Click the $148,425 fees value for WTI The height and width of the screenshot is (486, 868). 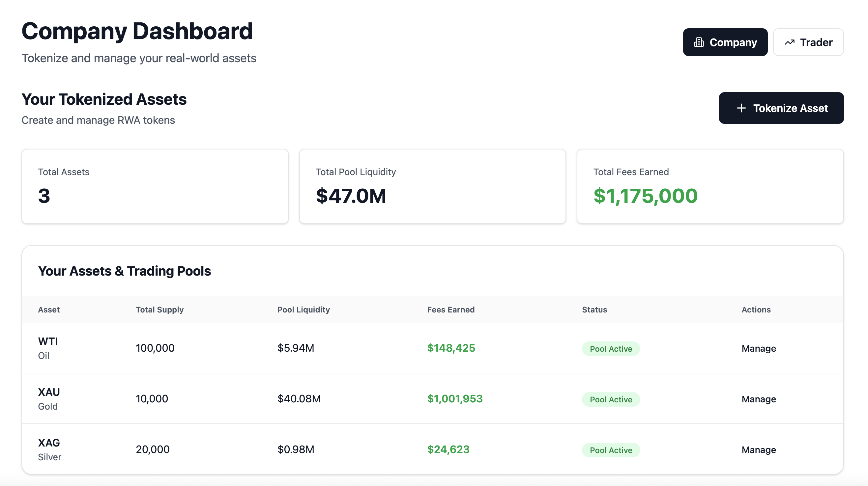point(451,348)
